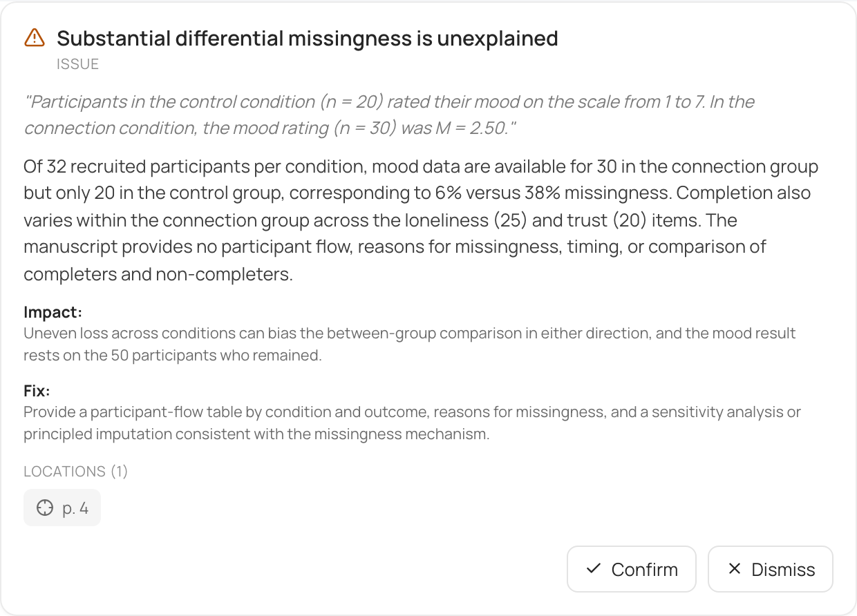
Task: Click the ISSUE label under the title
Action: tap(78, 64)
